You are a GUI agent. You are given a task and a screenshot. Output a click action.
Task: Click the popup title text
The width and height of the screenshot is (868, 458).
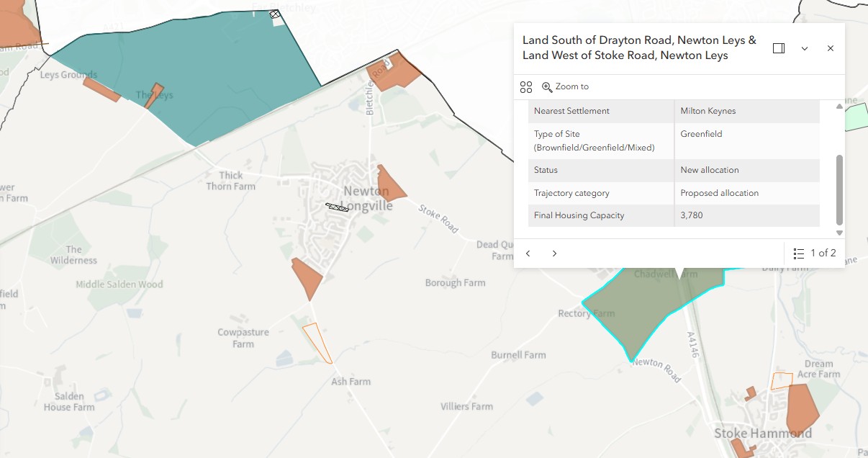point(639,48)
